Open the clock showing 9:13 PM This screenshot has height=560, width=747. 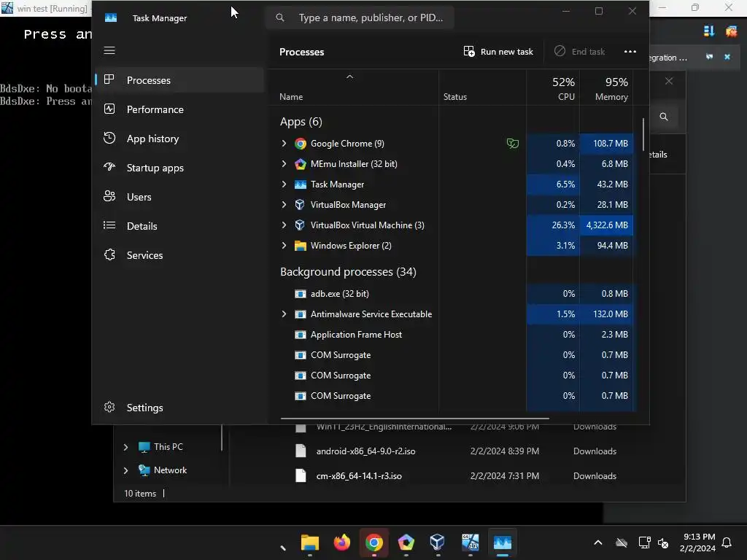pos(697,542)
